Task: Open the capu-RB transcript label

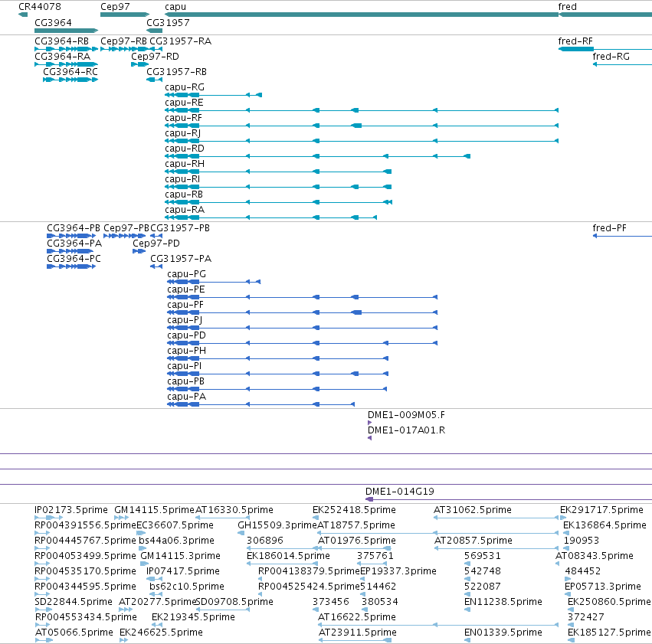Action: pos(184,195)
